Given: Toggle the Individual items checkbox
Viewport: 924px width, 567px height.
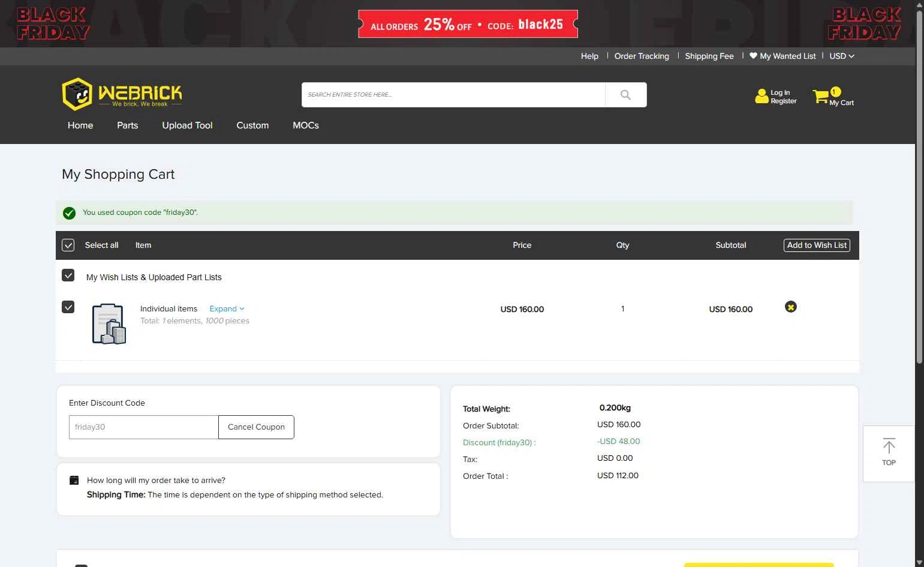Looking at the screenshot, I should (68, 307).
